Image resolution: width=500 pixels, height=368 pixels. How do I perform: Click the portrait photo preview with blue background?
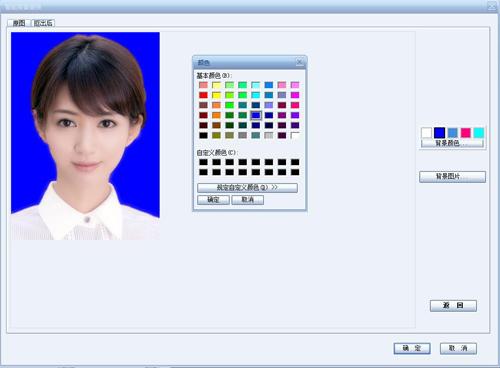pyautogui.click(x=85, y=136)
